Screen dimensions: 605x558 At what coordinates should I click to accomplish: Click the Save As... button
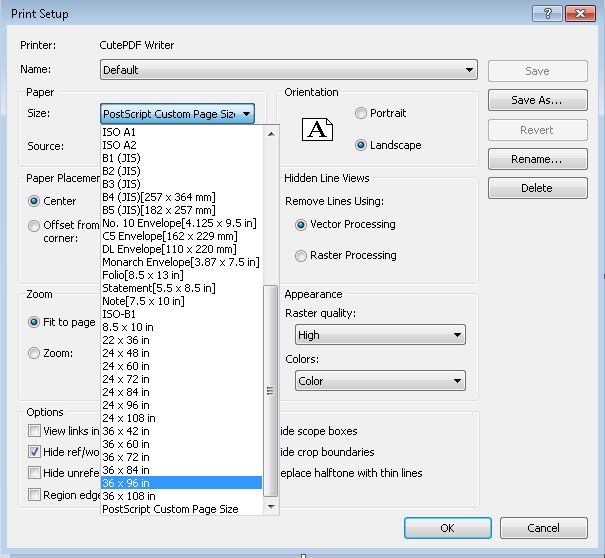[537, 101]
